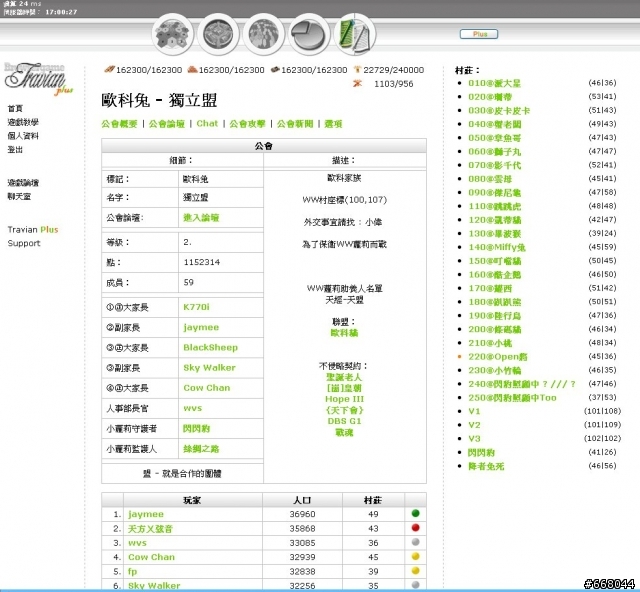The width and height of the screenshot is (640, 592).
Task: Open the village center buildings icon
Action: [x=218, y=34]
